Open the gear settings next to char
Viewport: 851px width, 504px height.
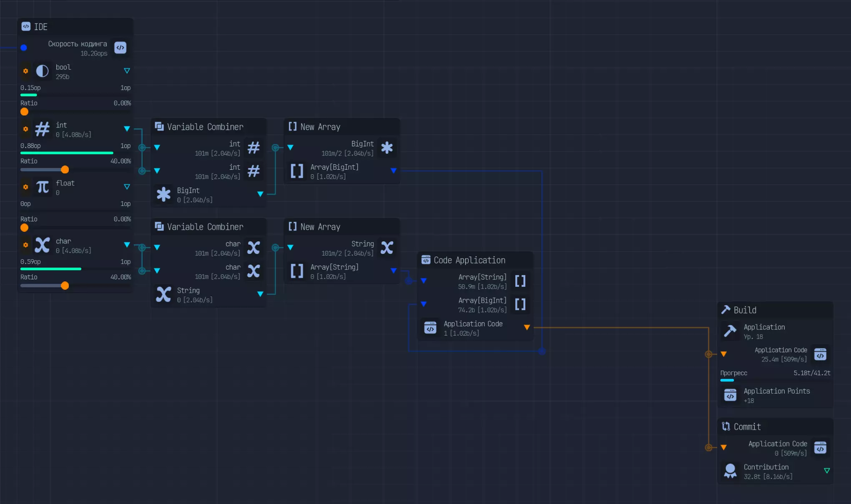tap(26, 245)
